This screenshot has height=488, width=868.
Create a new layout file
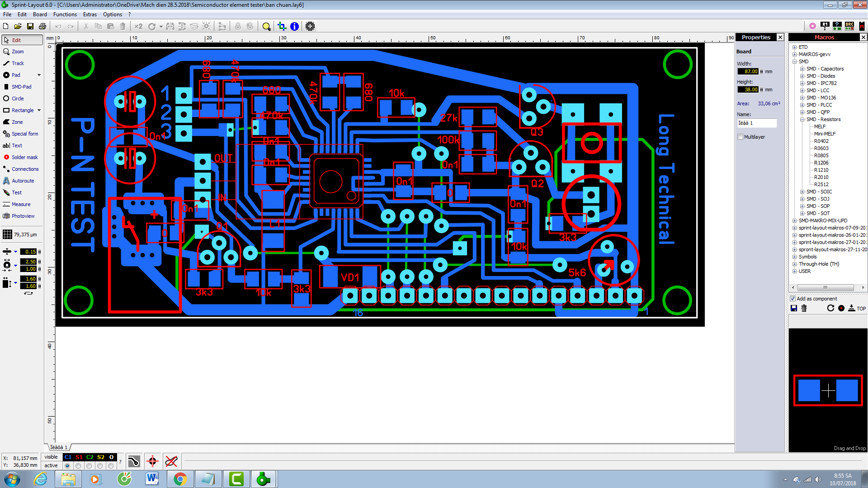click(x=6, y=26)
